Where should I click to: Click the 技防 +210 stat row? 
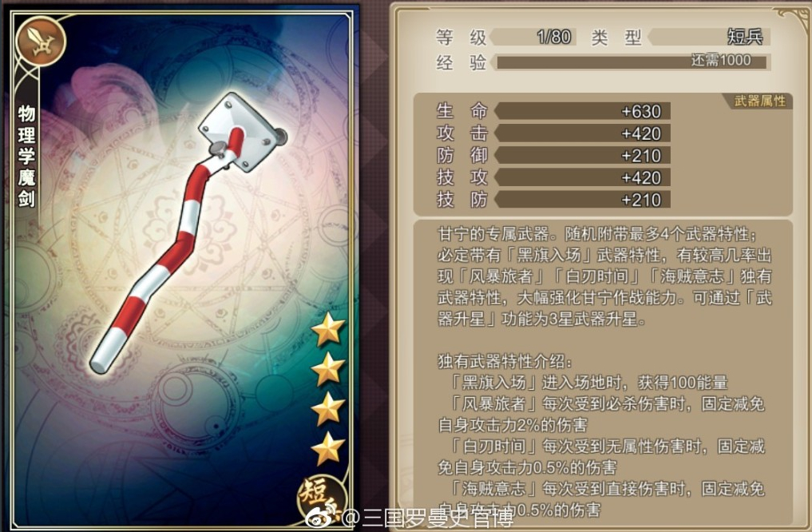(x=553, y=200)
